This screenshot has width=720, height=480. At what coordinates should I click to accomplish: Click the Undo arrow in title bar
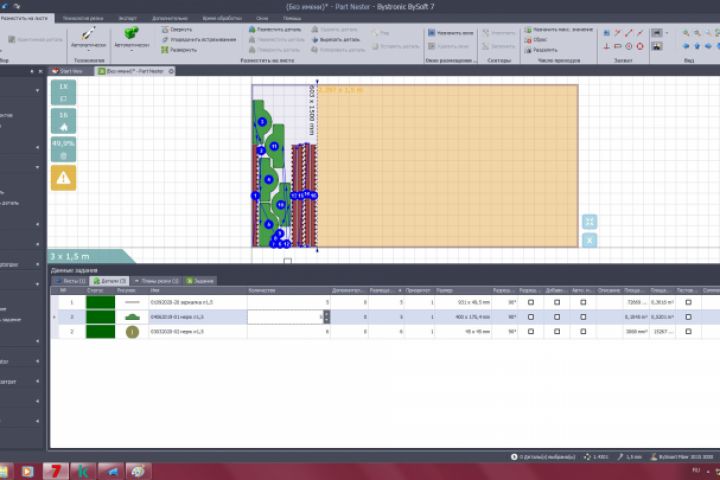coord(5,6)
